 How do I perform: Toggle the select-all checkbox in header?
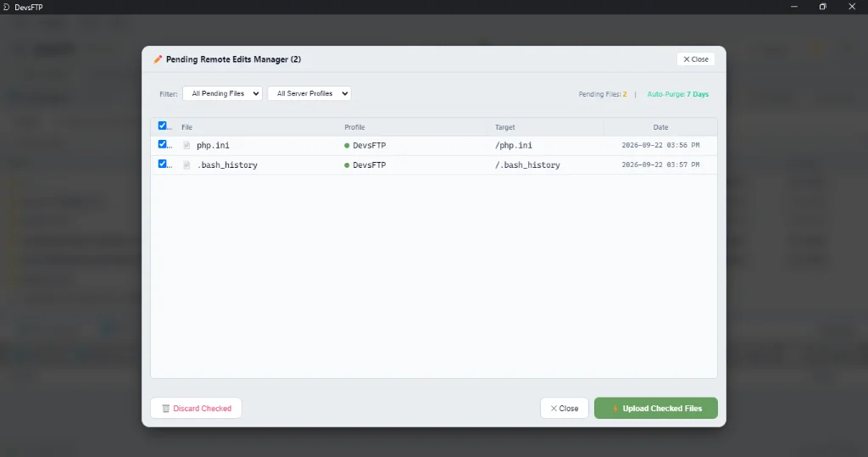[x=162, y=125]
